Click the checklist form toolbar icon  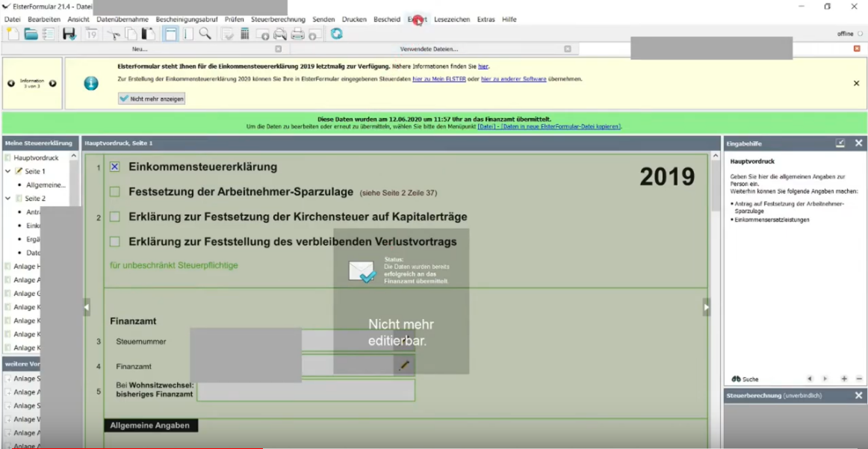49,34
